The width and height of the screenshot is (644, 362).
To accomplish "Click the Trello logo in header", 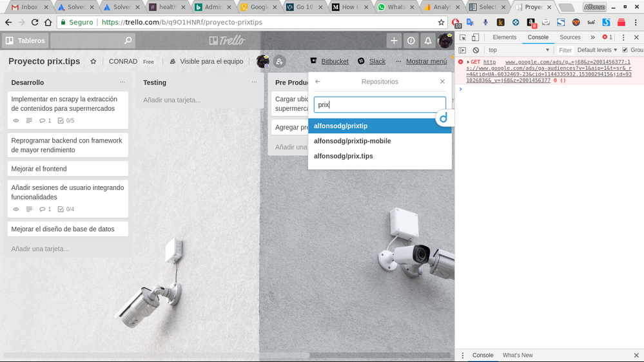I will click(227, 40).
